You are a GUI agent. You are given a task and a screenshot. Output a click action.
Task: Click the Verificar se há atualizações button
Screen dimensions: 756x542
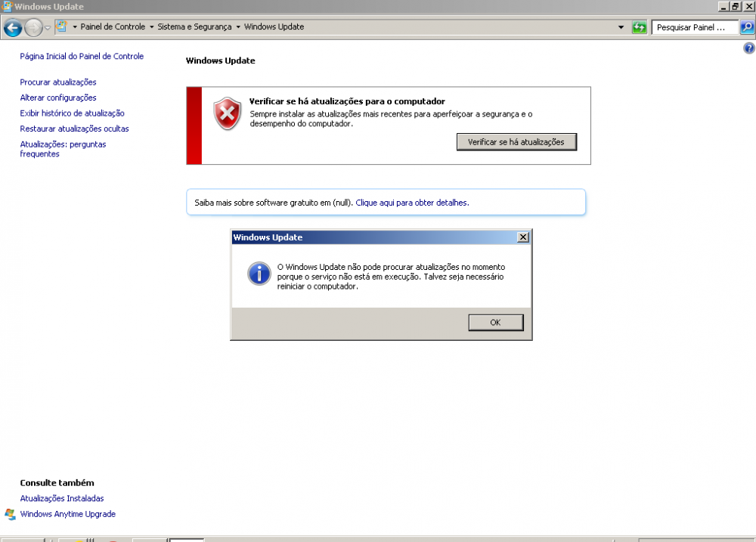point(516,142)
